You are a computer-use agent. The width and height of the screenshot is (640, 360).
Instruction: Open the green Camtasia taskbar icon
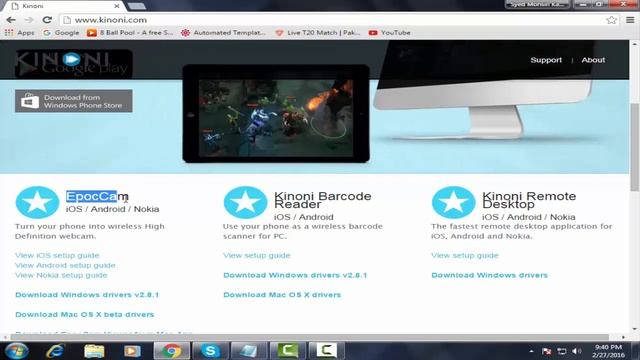coord(287,351)
